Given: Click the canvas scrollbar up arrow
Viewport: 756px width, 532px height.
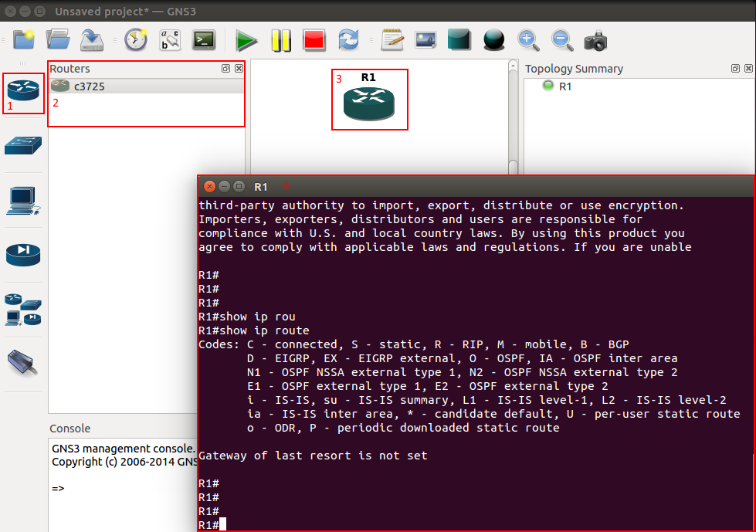Looking at the screenshot, I should pyautogui.click(x=513, y=66).
